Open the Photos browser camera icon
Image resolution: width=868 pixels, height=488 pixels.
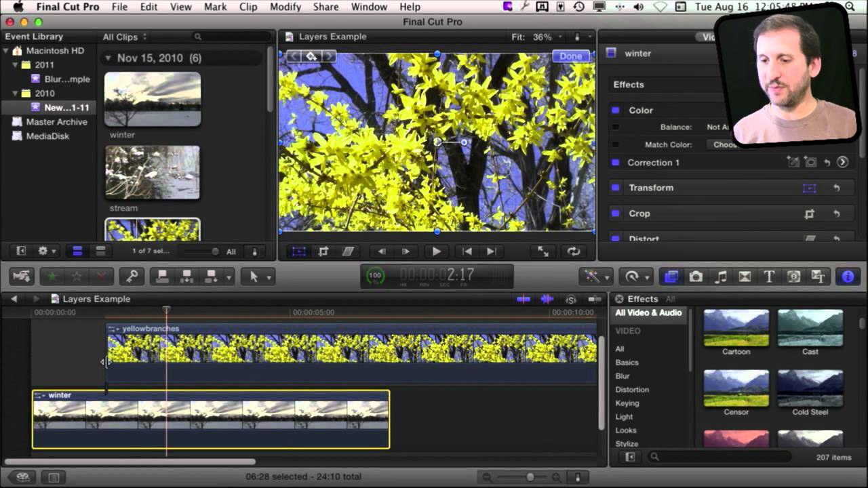tap(696, 277)
